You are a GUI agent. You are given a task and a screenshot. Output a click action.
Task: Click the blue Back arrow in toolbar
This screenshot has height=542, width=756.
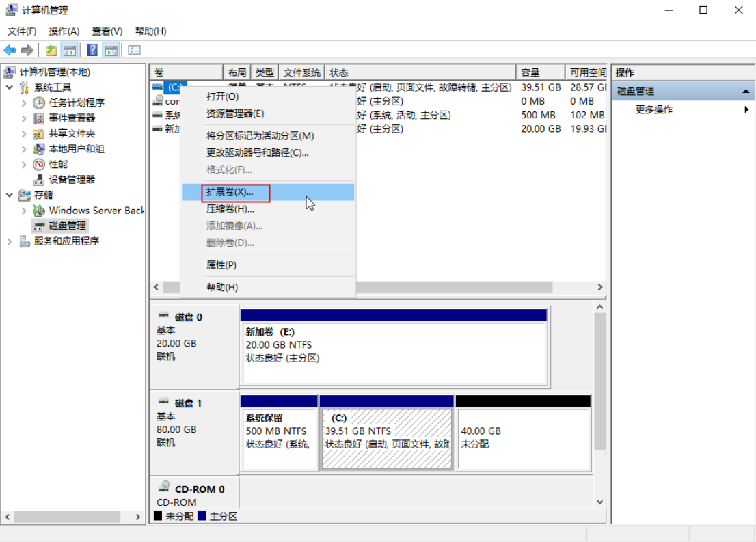[x=10, y=50]
